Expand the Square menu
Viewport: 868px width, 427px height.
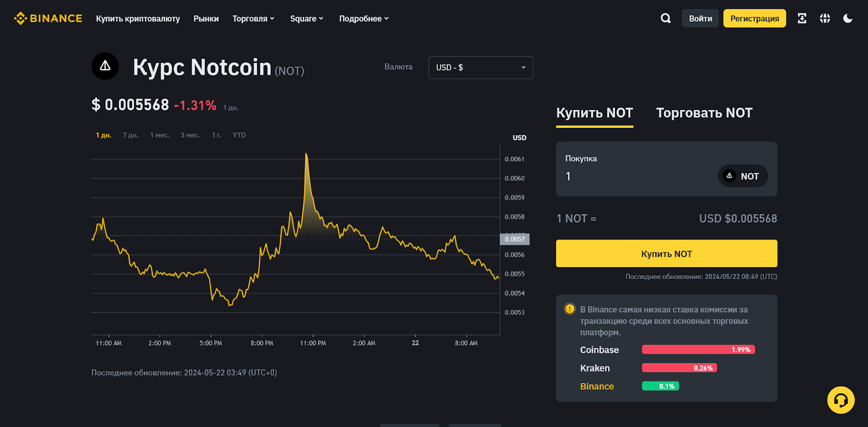click(x=307, y=18)
